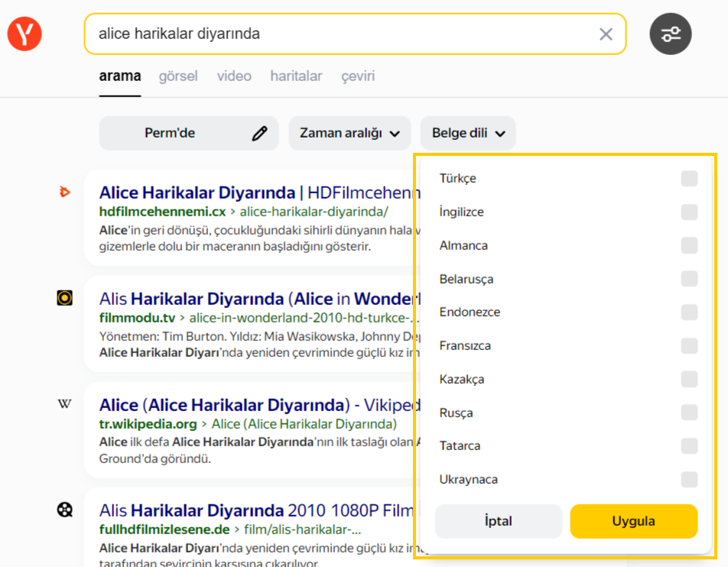The width and height of the screenshot is (728, 567).
Task: Select the Almanca checkbox
Action: click(x=689, y=246)
